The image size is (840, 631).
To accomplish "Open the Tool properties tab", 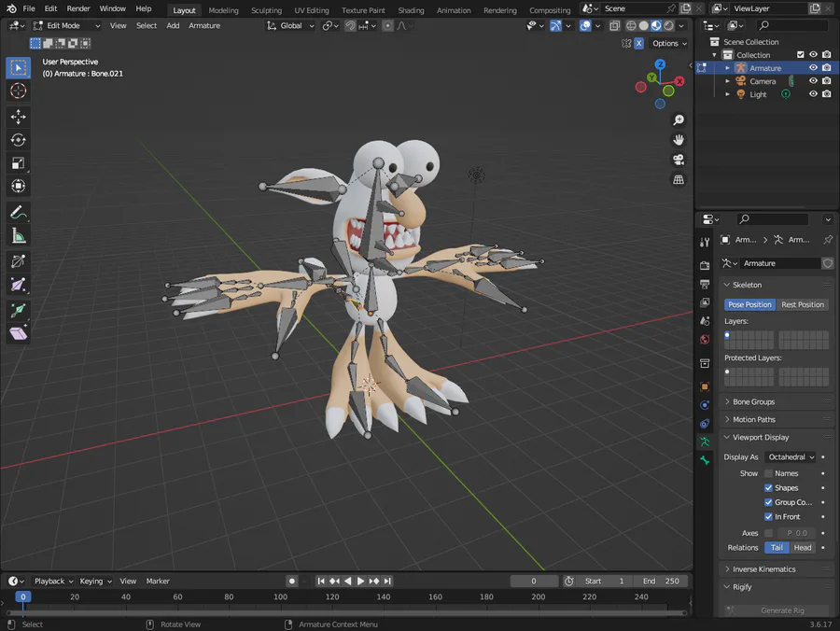I will 705,242.
